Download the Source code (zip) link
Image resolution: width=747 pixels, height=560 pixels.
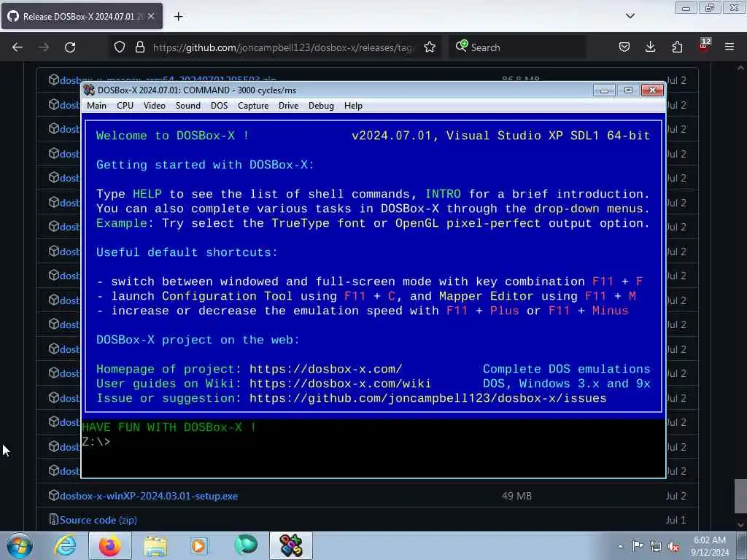(98, 520)
